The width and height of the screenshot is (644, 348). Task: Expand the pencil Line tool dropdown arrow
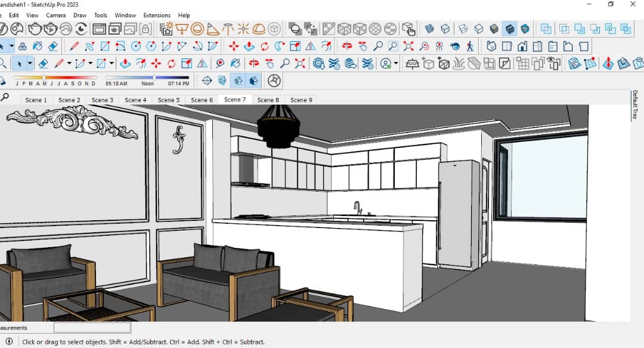tap(69, 63)
